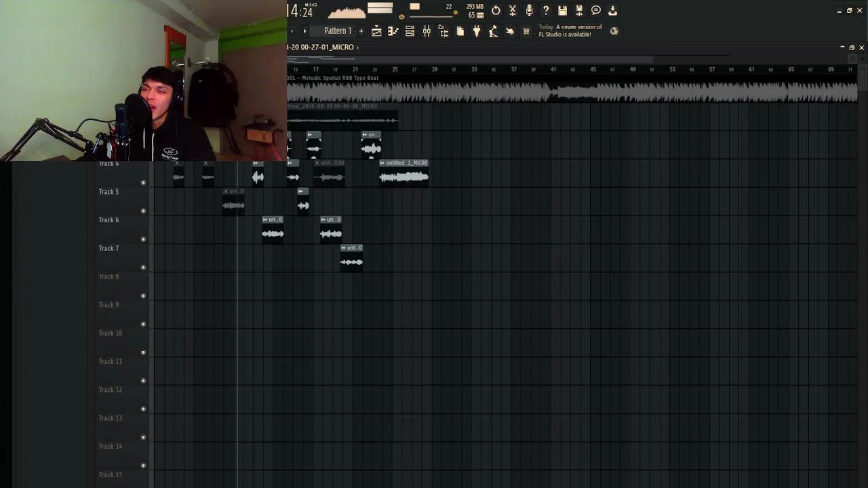This screenshot has width=868, height=488.
Task: Mute Track 7 with its dot toggle
Action: tap(143, 268)
